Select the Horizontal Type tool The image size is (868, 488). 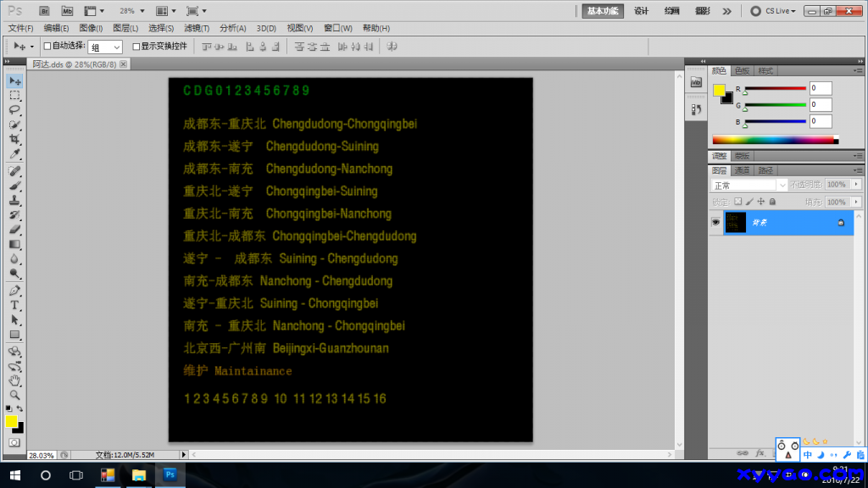(x=14, y=305)
